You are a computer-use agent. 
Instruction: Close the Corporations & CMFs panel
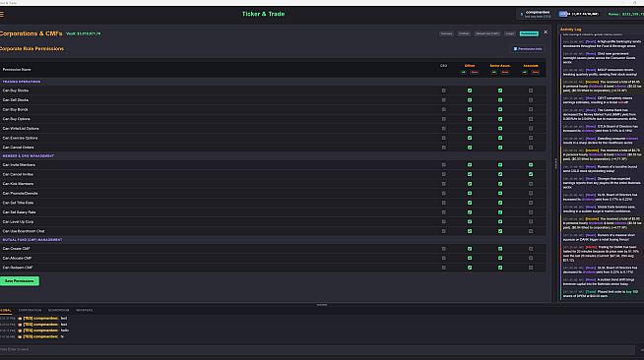coord(546,32)
